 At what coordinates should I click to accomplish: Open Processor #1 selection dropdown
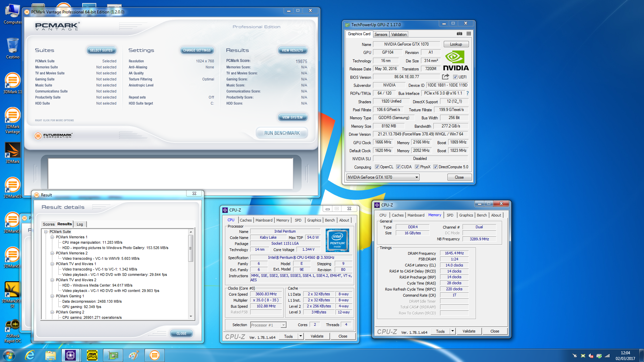click(x=268, y=325)
